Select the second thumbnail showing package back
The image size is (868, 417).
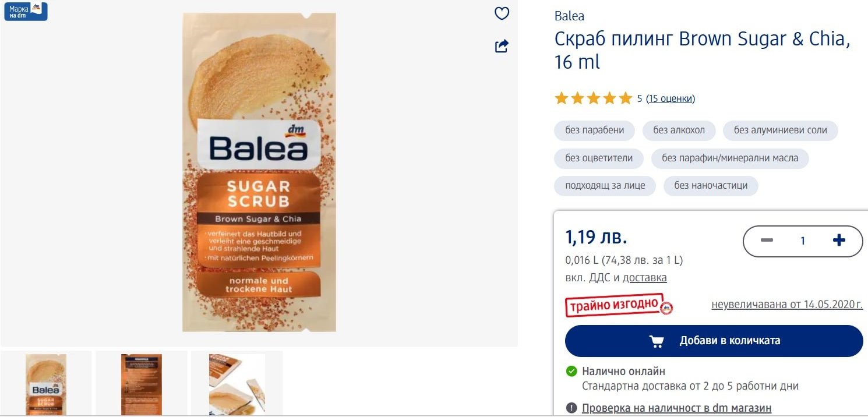142,384
